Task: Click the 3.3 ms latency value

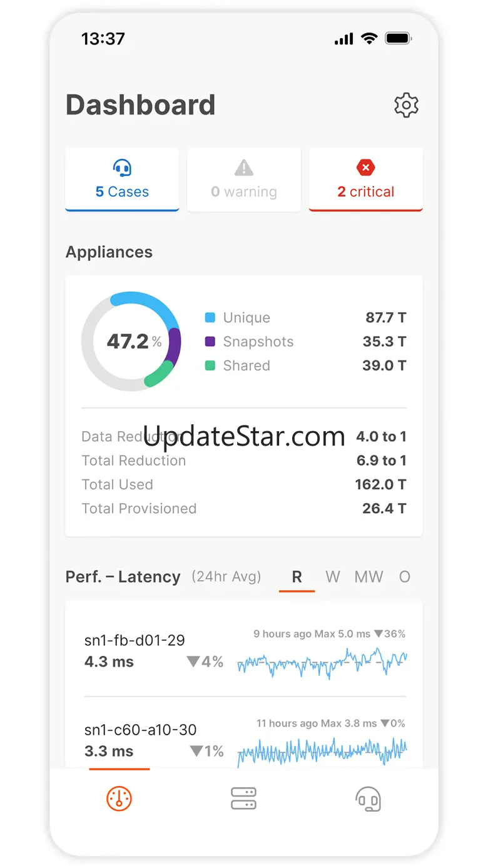Action: point(109,752)
